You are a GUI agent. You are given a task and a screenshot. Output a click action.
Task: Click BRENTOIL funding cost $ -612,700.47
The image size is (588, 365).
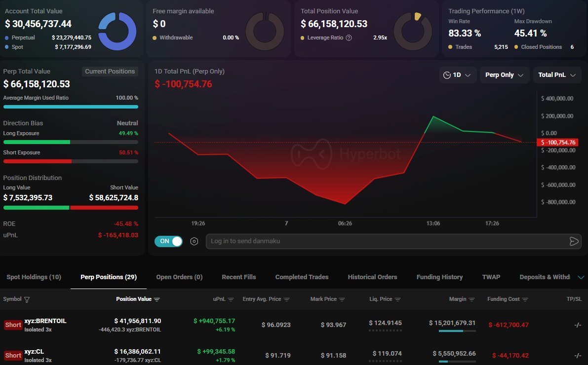point(509,325)
